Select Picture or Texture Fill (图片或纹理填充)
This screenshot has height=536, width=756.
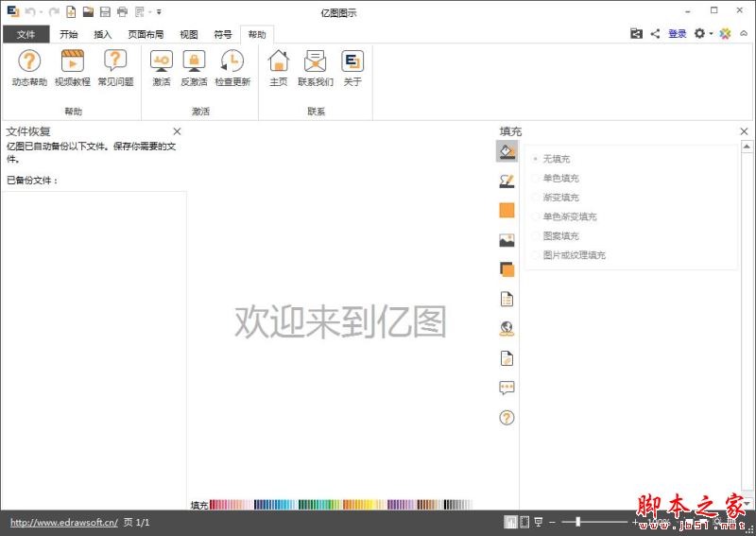(x=569, y=255)
